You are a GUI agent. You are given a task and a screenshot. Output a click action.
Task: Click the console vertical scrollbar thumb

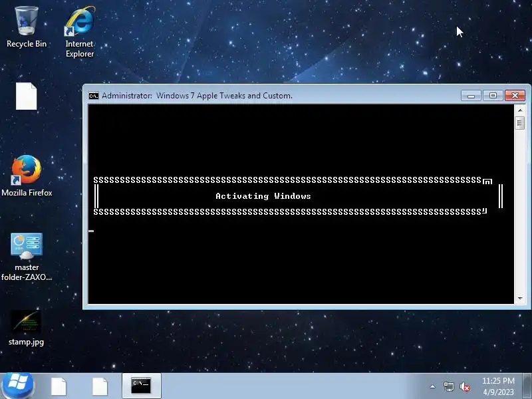520,123
